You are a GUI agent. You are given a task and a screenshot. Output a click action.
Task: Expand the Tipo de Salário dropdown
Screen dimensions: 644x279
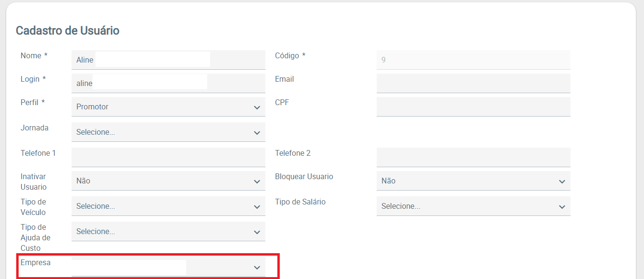(473, 206)
